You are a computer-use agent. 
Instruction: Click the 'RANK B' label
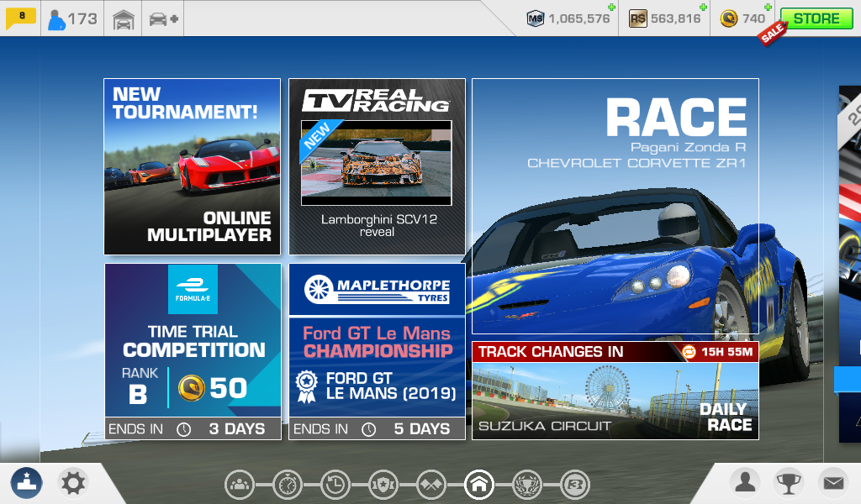[140, 386]
